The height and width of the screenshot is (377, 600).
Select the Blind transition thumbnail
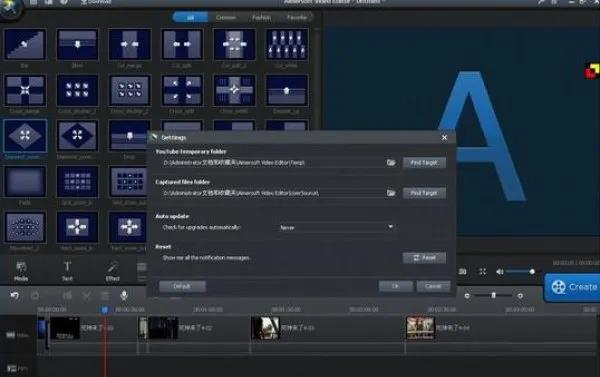pos(77,44)
